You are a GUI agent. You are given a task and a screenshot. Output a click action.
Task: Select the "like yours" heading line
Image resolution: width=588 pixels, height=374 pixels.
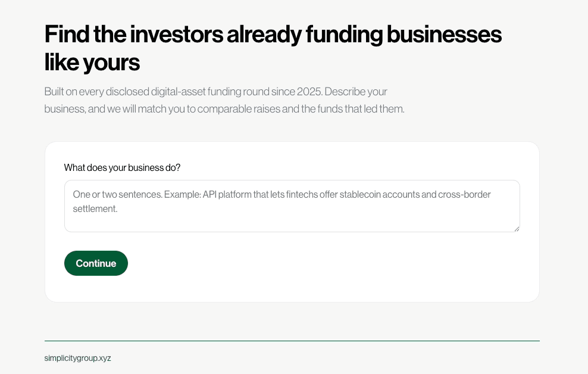92,63
